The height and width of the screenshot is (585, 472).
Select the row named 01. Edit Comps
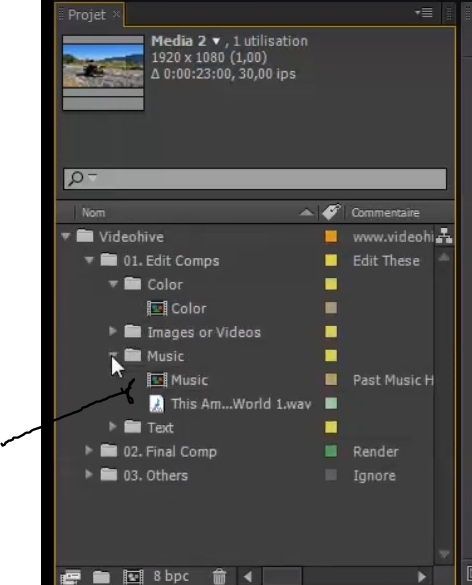point(171,261)
